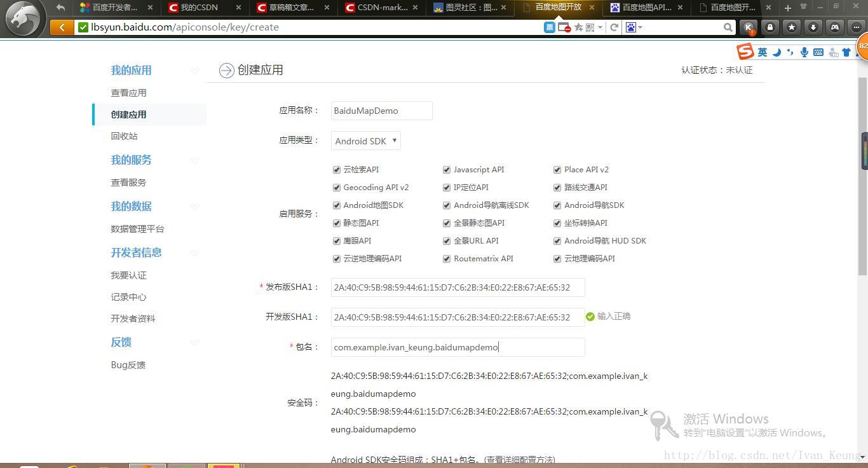Open the more options ellipsis button
Viewport: 868px width, 468px height.
tap(857, 27)
